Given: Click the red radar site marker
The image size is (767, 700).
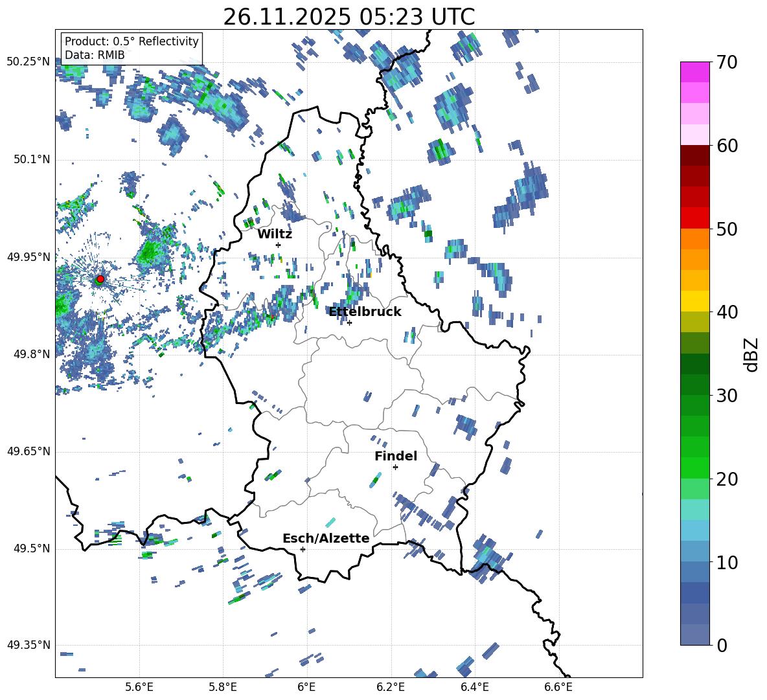Looking at the screenshot, I should (100, 278).
